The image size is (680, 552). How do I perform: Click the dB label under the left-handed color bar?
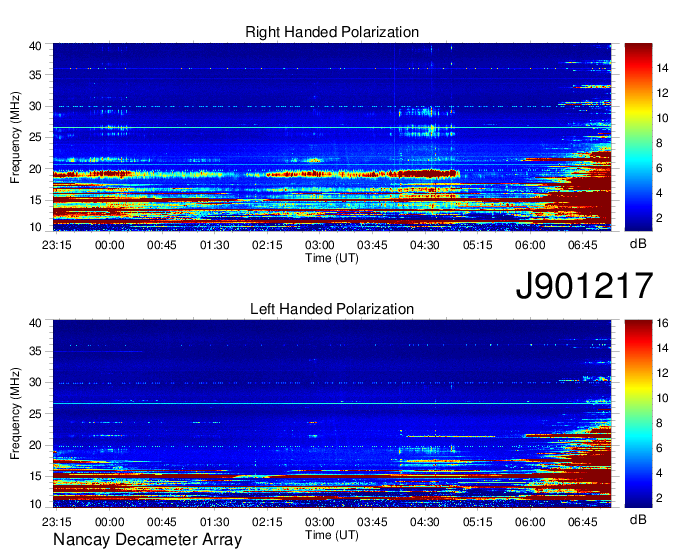coord(638,519)
